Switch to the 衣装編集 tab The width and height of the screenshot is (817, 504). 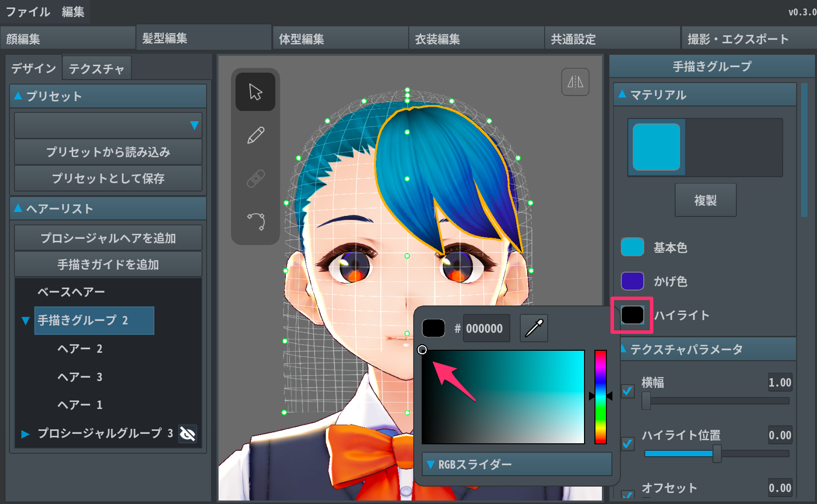[x=476, y=39]
